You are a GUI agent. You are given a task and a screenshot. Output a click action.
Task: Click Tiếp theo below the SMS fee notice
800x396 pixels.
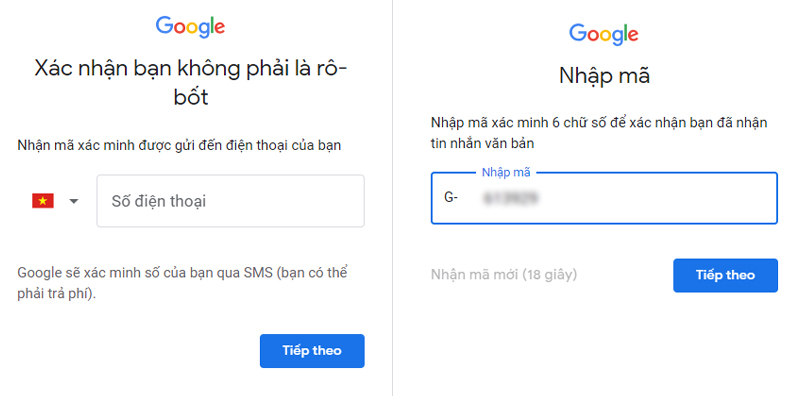pyautogui.click(x=312, y=351)
